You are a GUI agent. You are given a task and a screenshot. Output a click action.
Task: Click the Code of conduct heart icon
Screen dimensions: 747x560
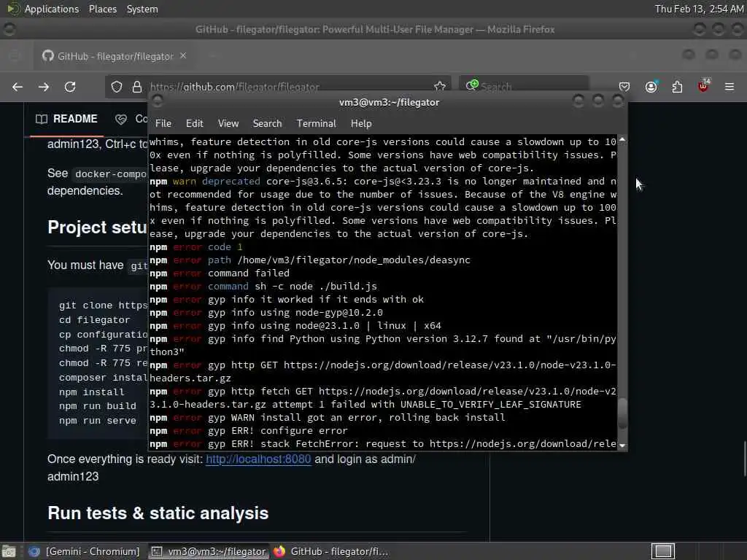(x=121, y=119)
